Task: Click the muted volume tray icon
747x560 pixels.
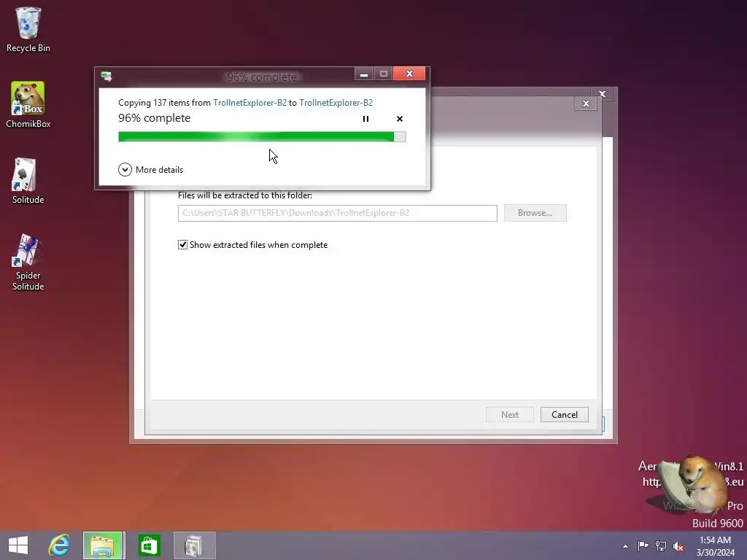Action: click(678, 546)
